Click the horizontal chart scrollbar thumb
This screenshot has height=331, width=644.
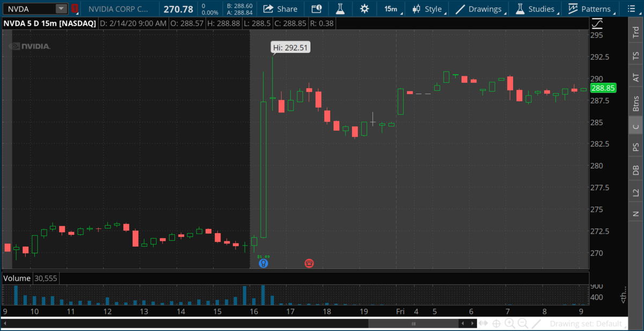coord(413,323)
